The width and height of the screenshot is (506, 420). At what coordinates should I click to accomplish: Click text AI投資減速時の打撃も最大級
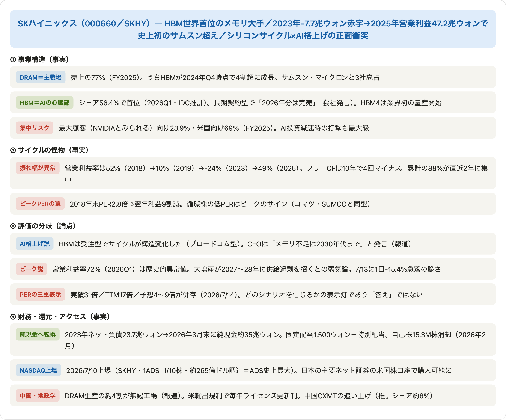coord(325,128)
